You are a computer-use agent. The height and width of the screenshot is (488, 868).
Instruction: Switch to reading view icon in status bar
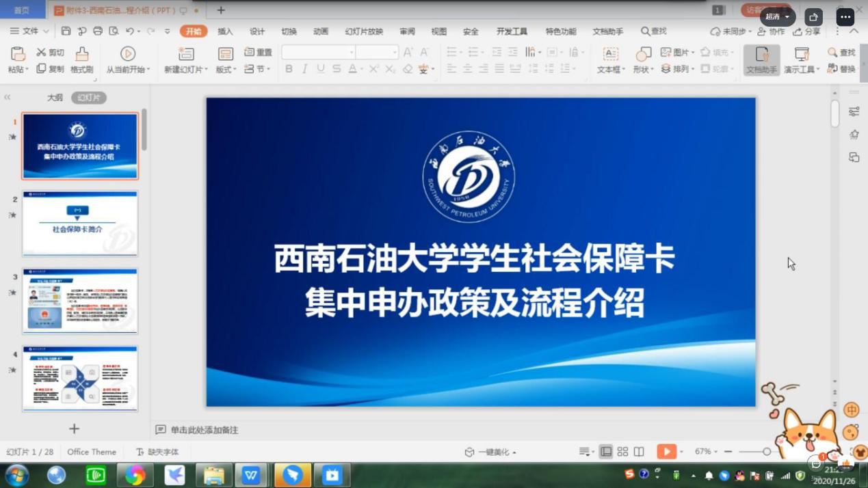pyautogui.click(x=639, y=452)
